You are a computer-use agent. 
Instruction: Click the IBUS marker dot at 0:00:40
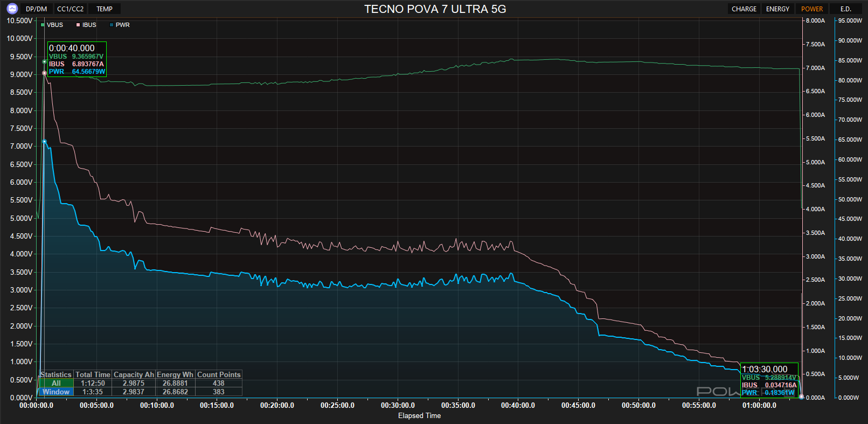(x=44, y=73)
